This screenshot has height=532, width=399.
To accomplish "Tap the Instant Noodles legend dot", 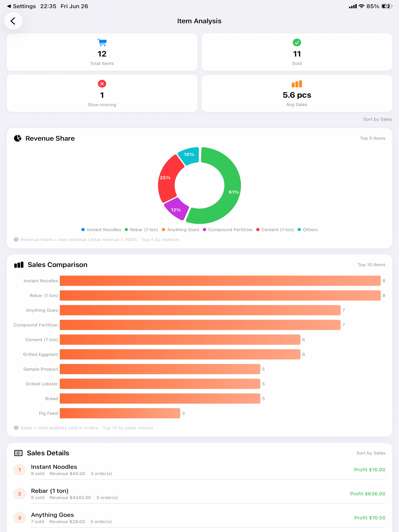I will (x=83, y=230).
